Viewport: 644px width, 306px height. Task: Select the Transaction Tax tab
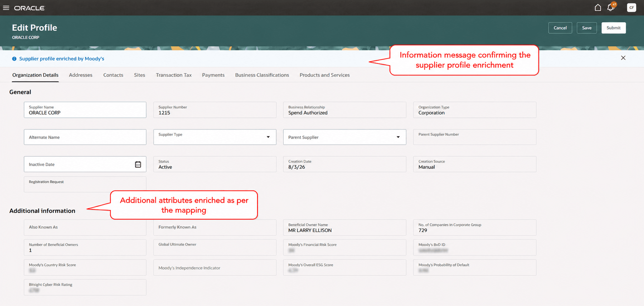(174, 75)
